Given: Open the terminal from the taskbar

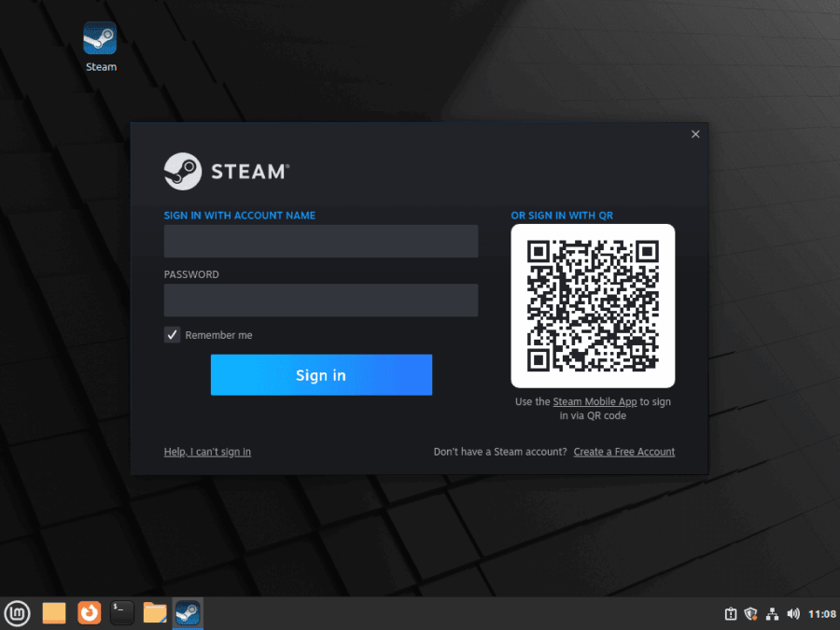Looking at the screenshot, I should pos(120,613).
